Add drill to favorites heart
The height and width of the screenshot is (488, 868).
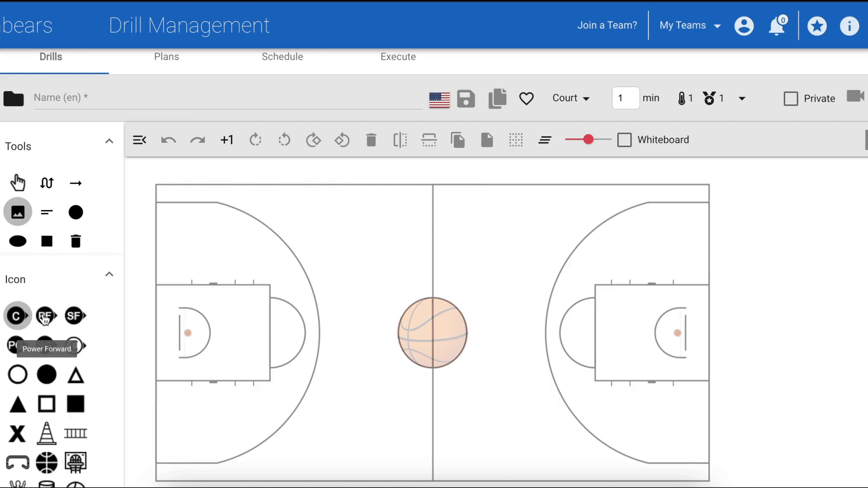point(526,99)
